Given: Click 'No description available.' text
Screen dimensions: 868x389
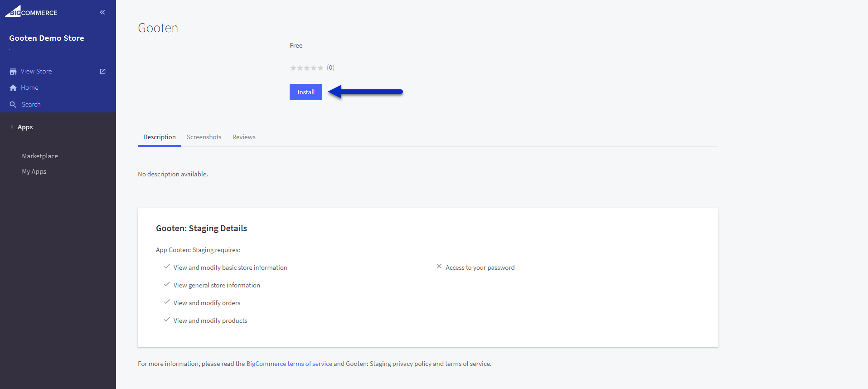Looking at the screenshot, I should tap(173, 174).
